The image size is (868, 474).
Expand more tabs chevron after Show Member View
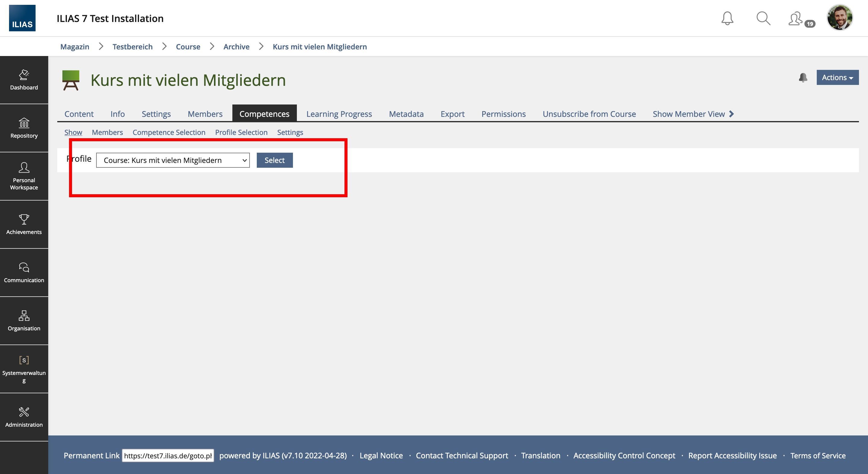click(731, 114)
